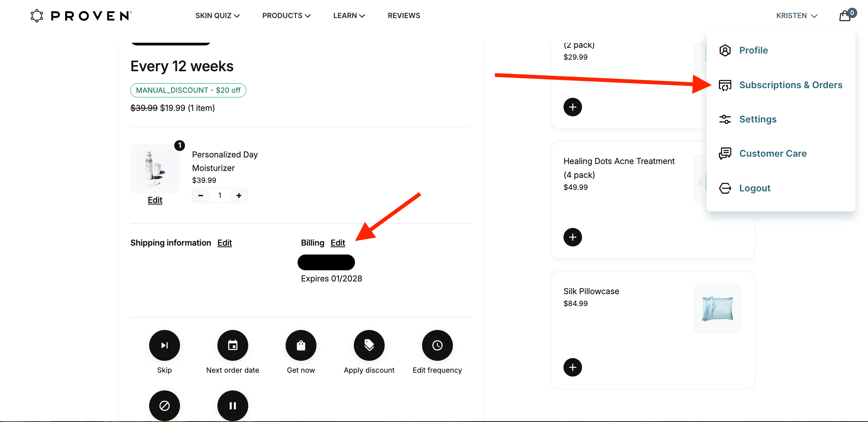Click the $84.99 price
The height and width of the screenshot is (422, 868).
click(x=575, y=304)
